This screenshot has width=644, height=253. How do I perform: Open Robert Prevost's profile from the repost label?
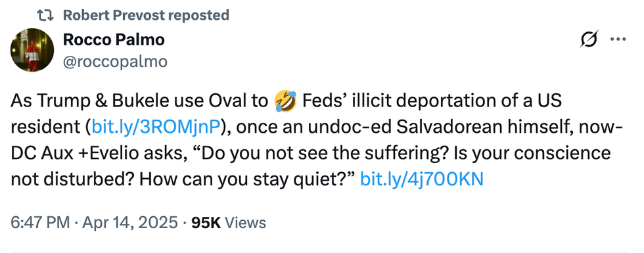coord(112,15)
